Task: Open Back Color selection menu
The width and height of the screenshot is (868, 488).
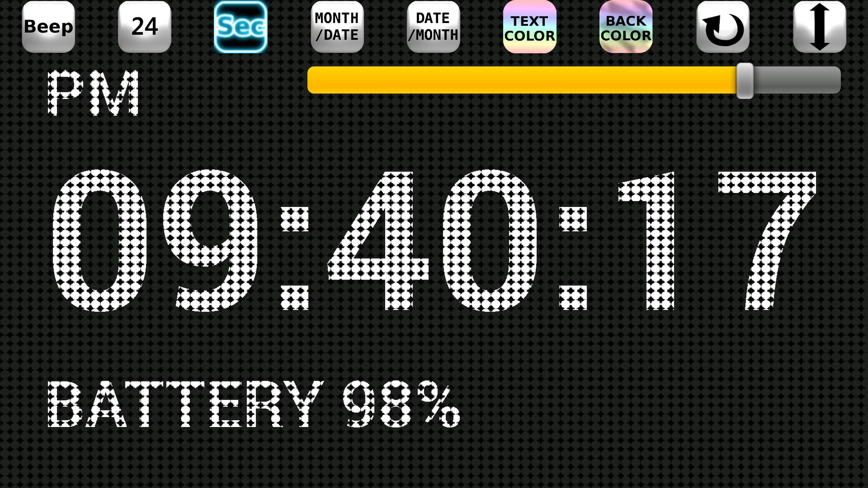Action: pyautogui.click(x=625, y=27)
